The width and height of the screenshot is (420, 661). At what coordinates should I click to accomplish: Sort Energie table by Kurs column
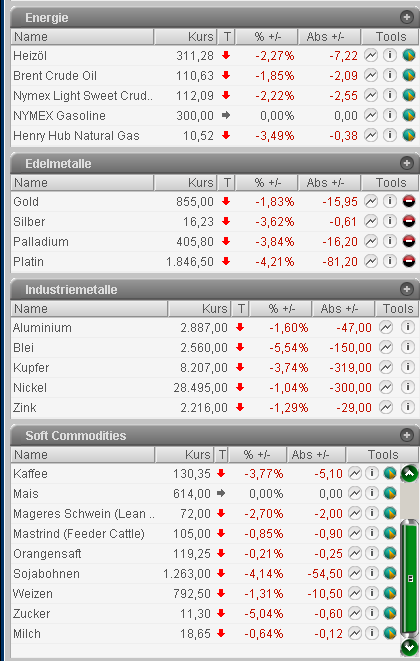[186, 37]
